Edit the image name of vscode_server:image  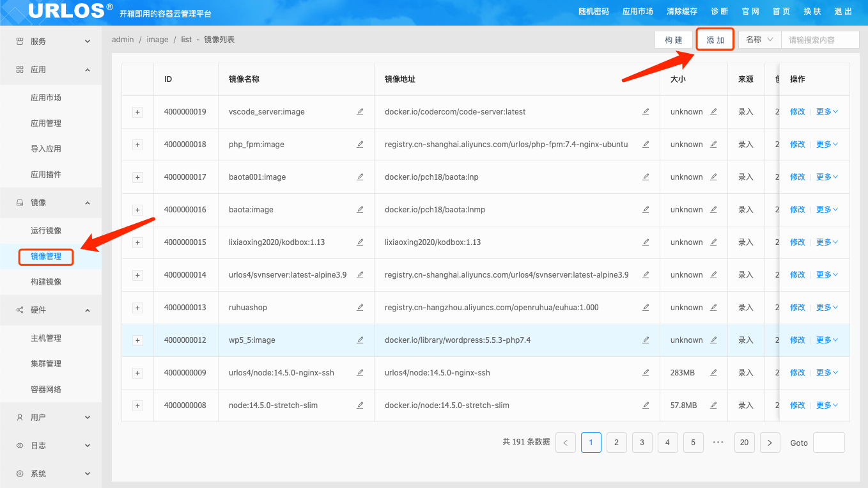(360, 111)
